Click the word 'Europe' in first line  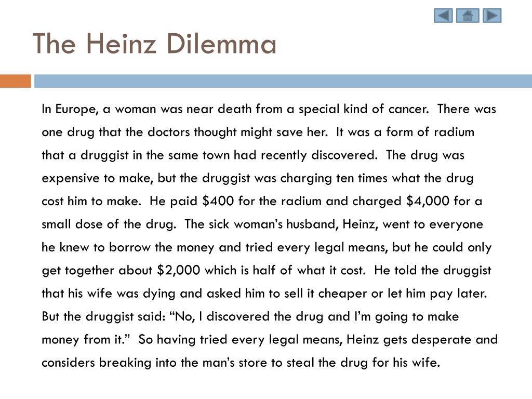click(77, 109)
